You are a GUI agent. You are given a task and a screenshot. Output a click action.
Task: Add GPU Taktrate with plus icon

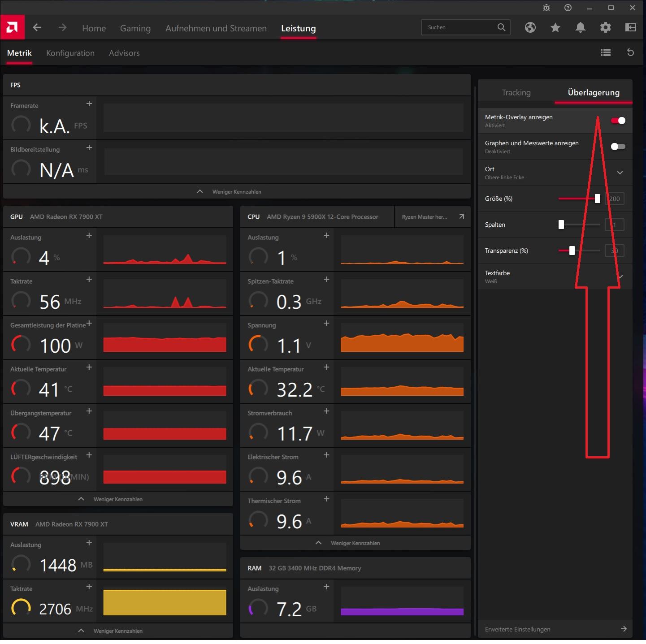89,280
